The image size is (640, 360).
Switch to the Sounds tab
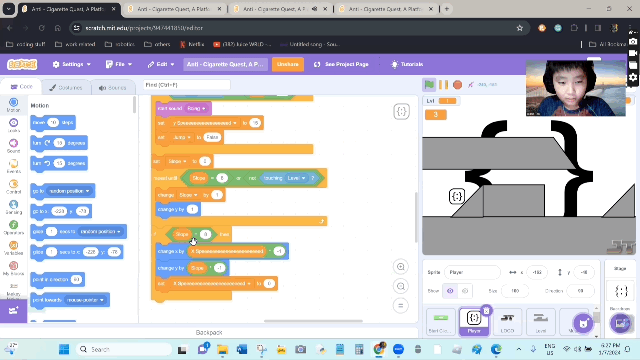point(112,87)
